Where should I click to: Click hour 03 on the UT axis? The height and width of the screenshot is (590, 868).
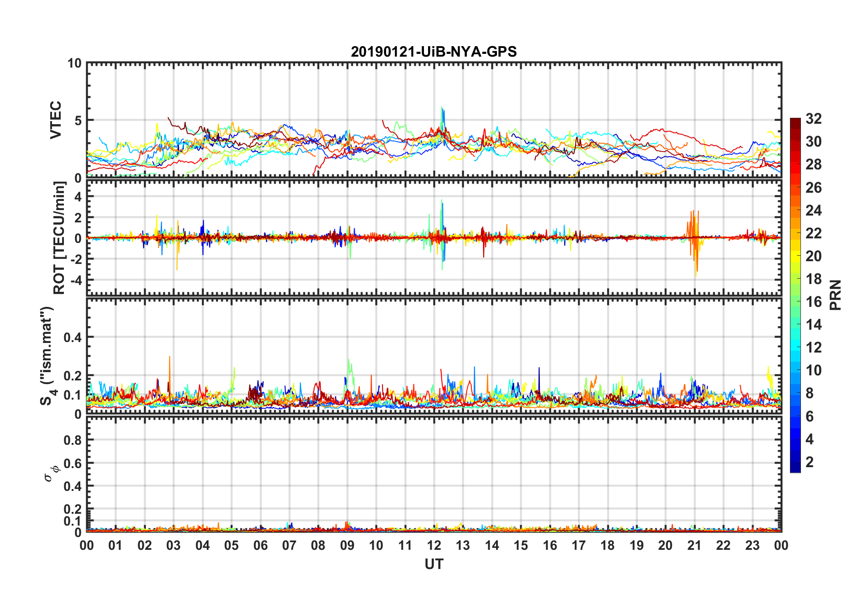(x=173, y=545)
